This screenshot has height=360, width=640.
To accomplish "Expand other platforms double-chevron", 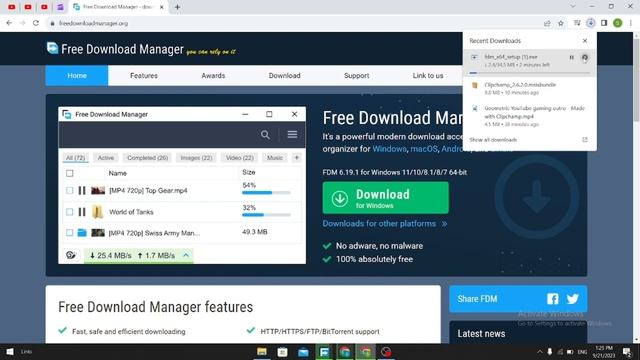I will (x=444, y=224).
